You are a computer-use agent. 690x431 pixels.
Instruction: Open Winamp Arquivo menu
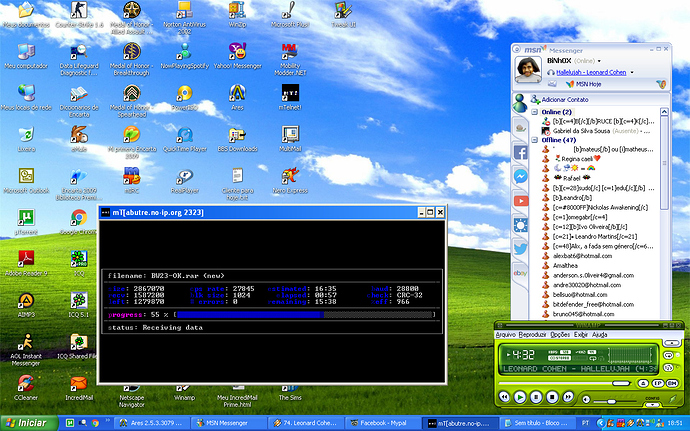(505, 334)
